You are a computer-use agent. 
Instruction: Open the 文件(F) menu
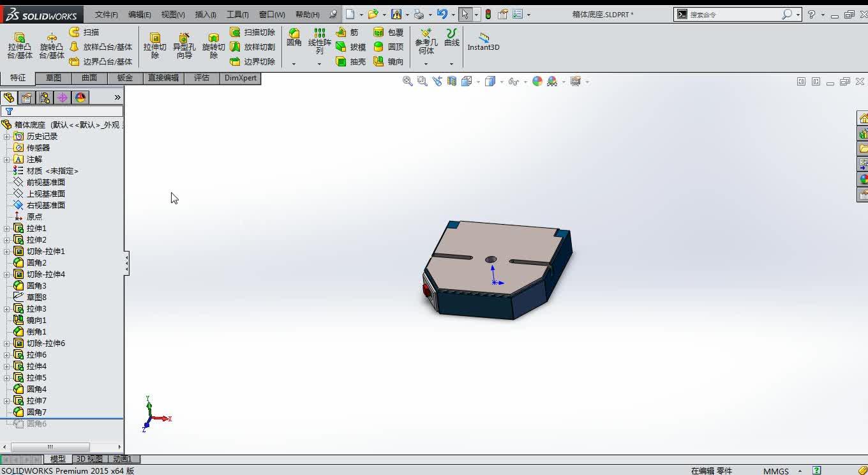tap(107, 15)
